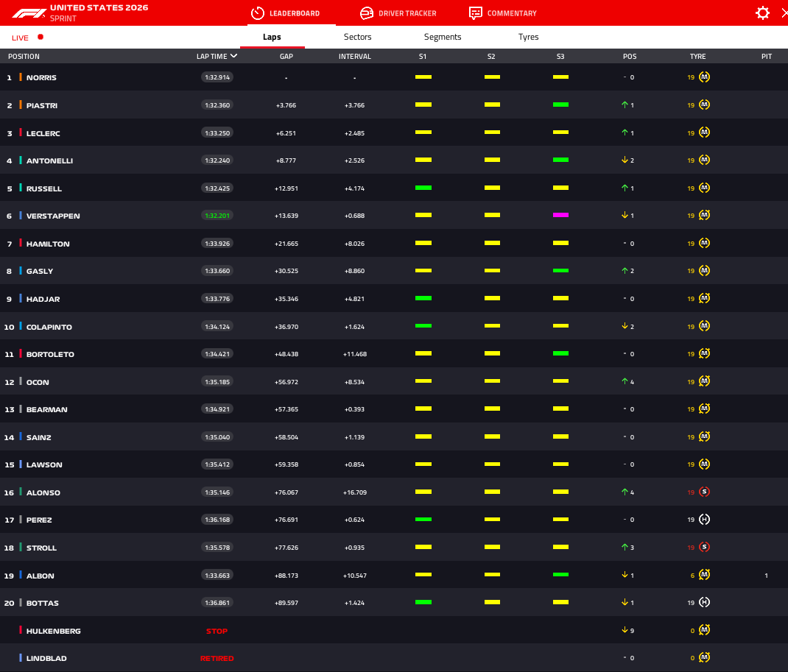Viewport: 788px width, 672px height.
Task: Click the UNITED STATES 2026 title
Action: pos(99,7)
